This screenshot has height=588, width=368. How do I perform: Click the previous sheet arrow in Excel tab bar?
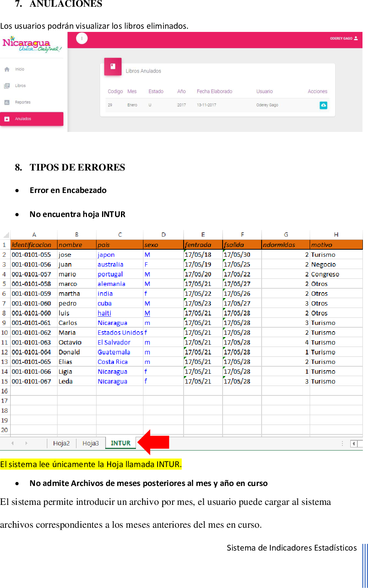pos(13,443)
